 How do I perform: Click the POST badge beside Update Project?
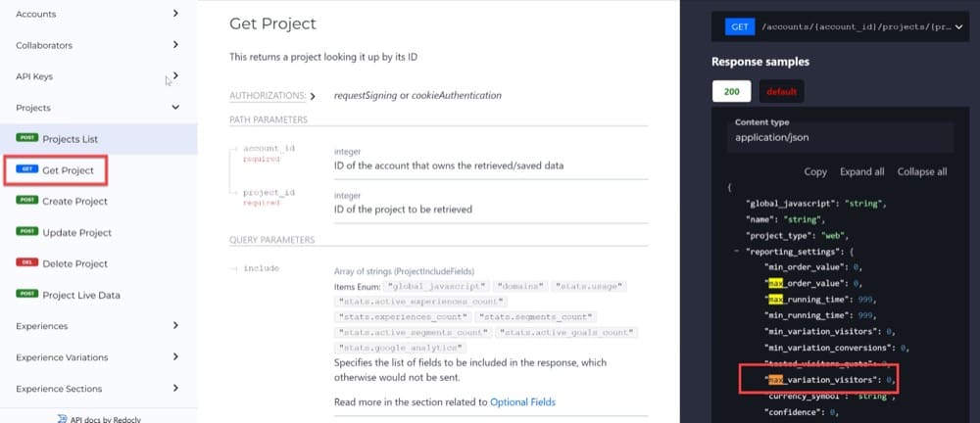point(26,231)
